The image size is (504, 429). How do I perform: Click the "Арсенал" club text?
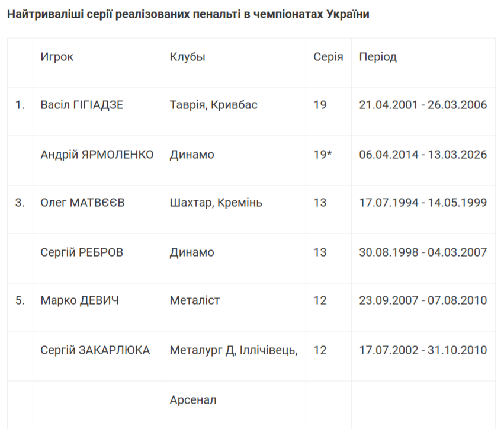coord(193,400)
